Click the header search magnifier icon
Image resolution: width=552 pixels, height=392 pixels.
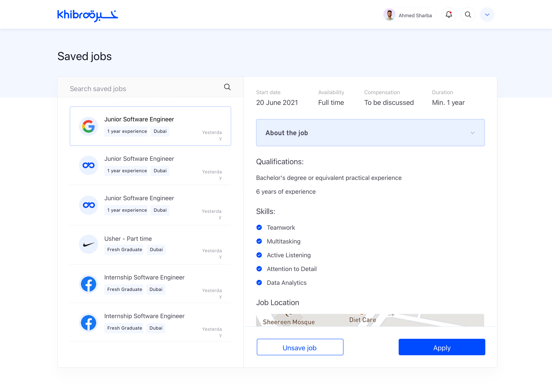(468, 15)
